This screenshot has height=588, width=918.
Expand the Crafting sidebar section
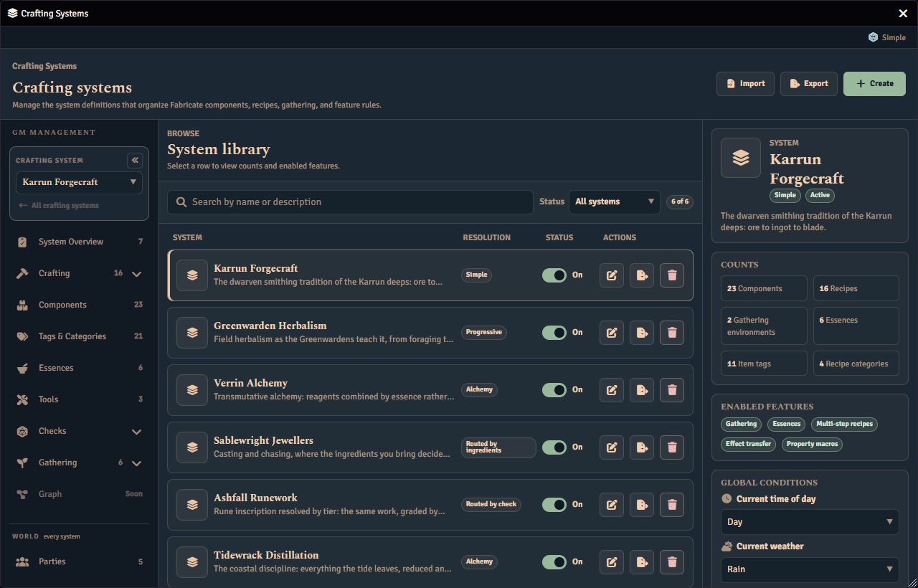(137, 274)
